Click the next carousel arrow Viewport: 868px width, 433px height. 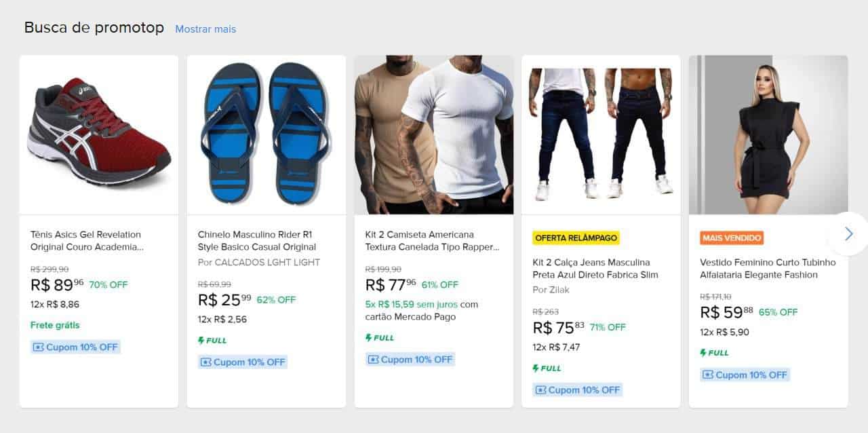point(848,234)
